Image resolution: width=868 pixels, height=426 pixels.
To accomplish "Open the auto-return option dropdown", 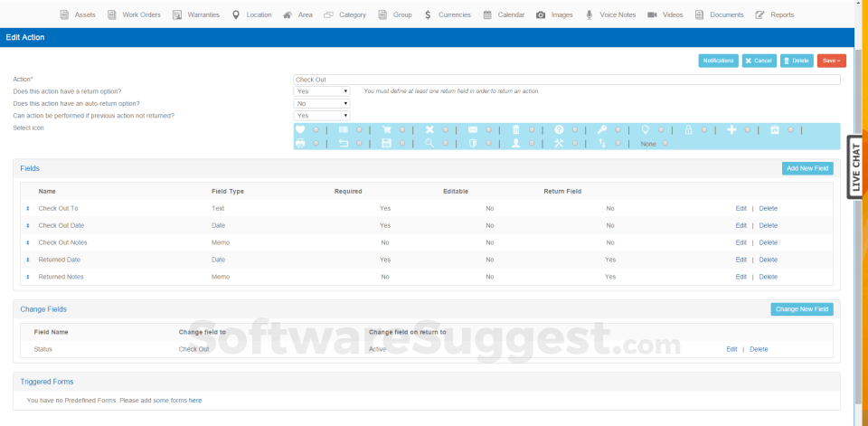I will (322, 104).
